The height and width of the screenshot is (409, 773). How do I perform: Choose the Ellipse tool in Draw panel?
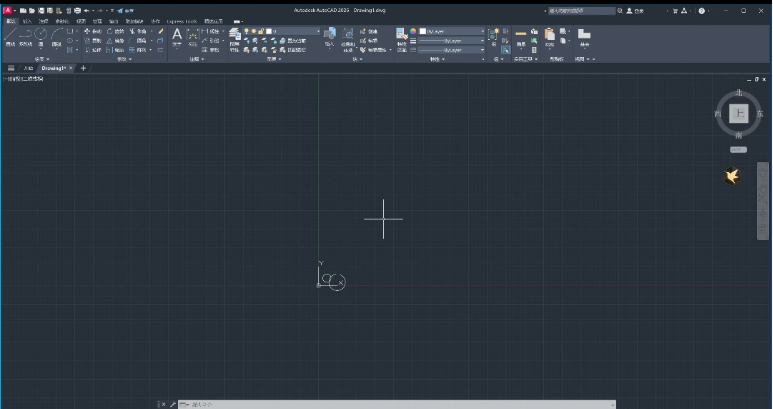tap(70, 40)
